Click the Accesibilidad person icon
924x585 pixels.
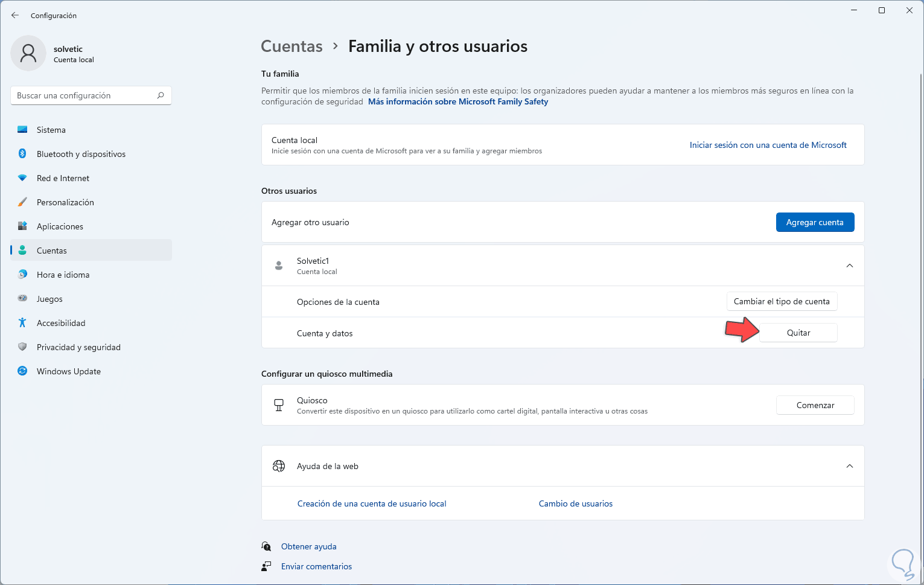click(22, 323)
